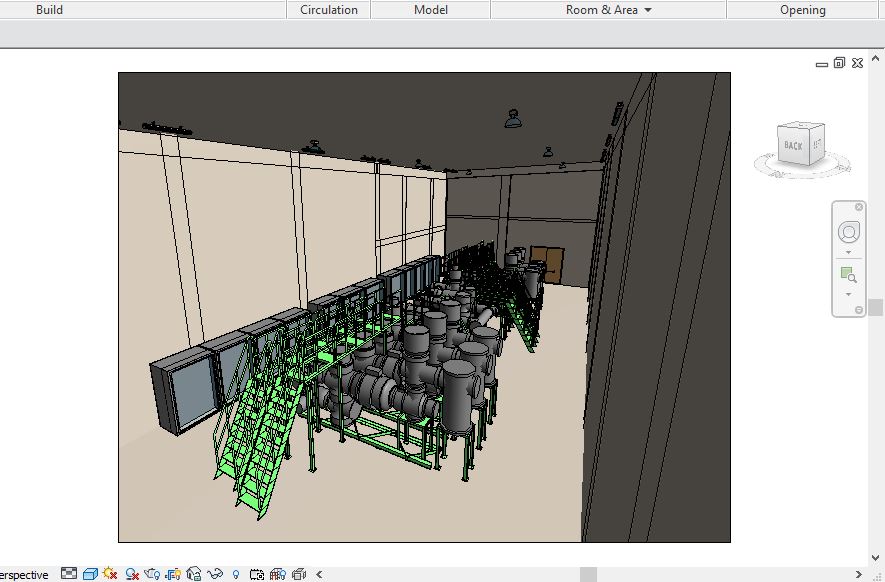Click the Opening panel label
This screenshot has width=885, height=582.
point(802,10)
